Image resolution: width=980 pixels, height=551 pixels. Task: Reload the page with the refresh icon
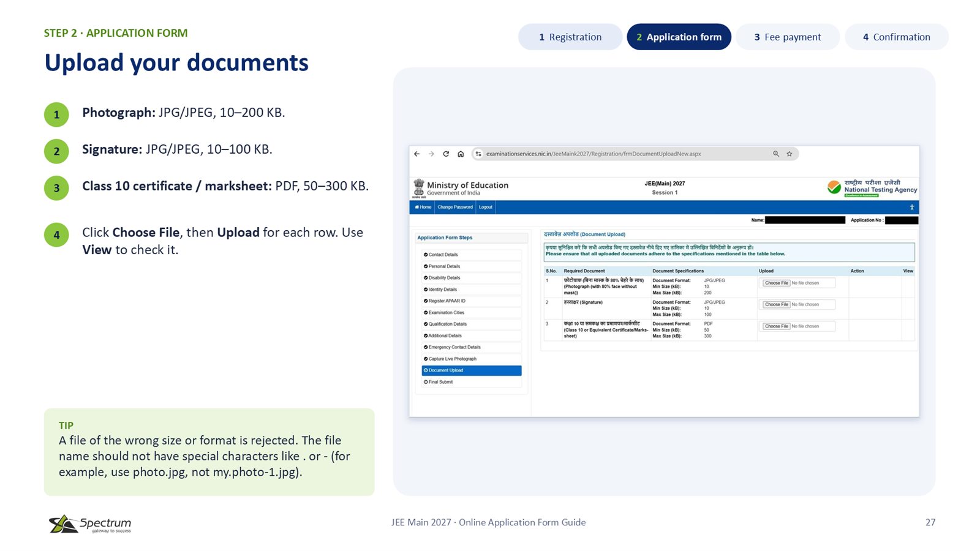(446, 154)
